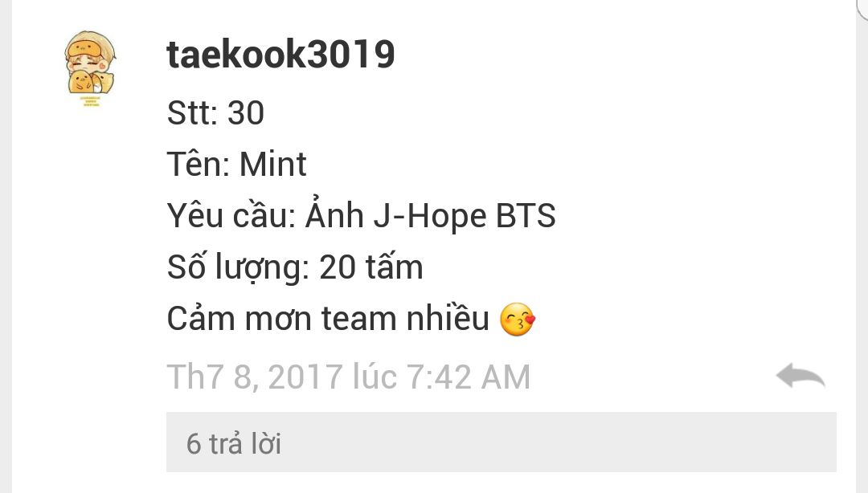Click the word 'Mint' in the comment

point(273,164)
